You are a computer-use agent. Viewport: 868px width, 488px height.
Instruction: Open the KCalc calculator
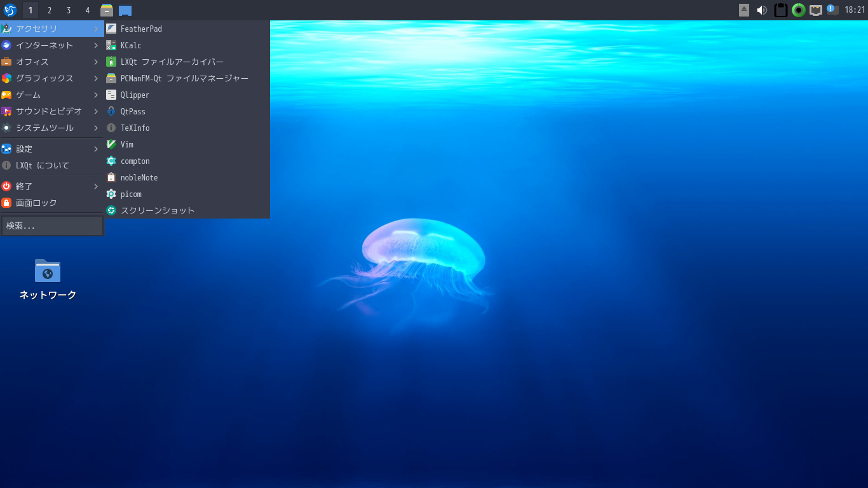click(x=130, y=45)
